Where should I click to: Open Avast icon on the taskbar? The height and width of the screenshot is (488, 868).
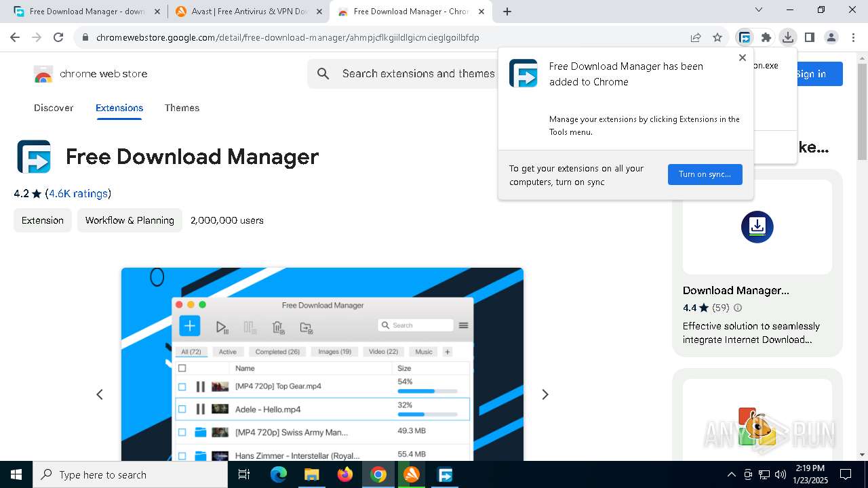pyautogui.click(x=412, y=474)
